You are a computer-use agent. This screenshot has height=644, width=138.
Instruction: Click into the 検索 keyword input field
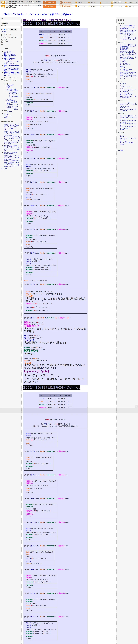11,21
